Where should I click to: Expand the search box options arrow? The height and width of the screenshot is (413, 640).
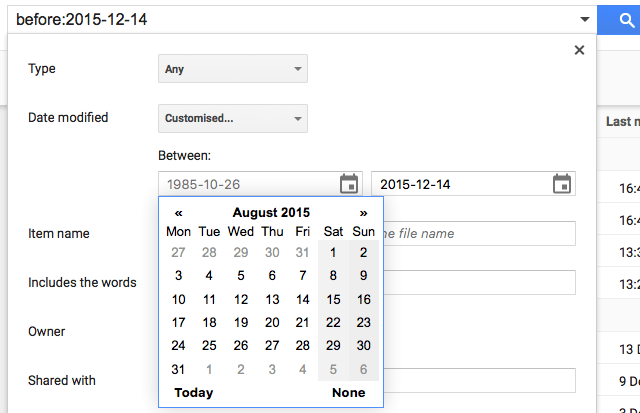584,19
